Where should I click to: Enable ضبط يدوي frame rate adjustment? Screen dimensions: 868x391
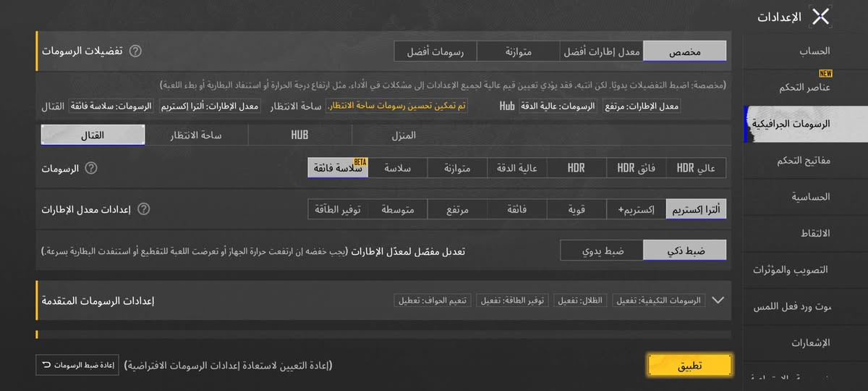[603, 251]
